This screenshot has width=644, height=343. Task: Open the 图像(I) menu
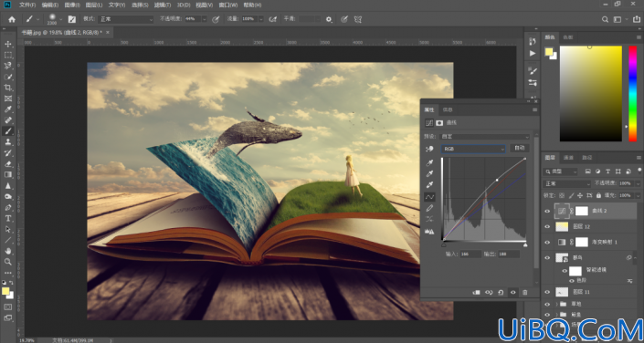click(x=72, y=5)
